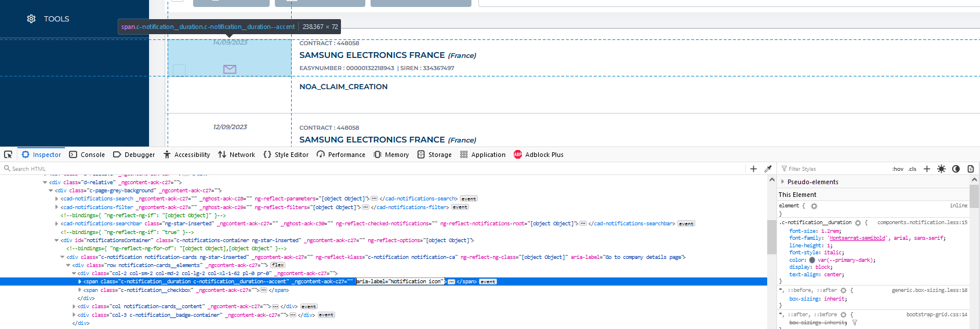Screen dimensions: 980x329
Task: Click event badge on cad-notifications-searchbar row
Action: (x=686, y=224)
